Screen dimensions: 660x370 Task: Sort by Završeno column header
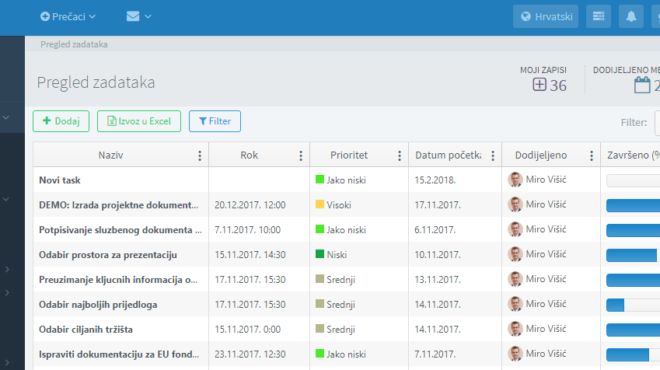pyautogui.click(x=633, y=155)
